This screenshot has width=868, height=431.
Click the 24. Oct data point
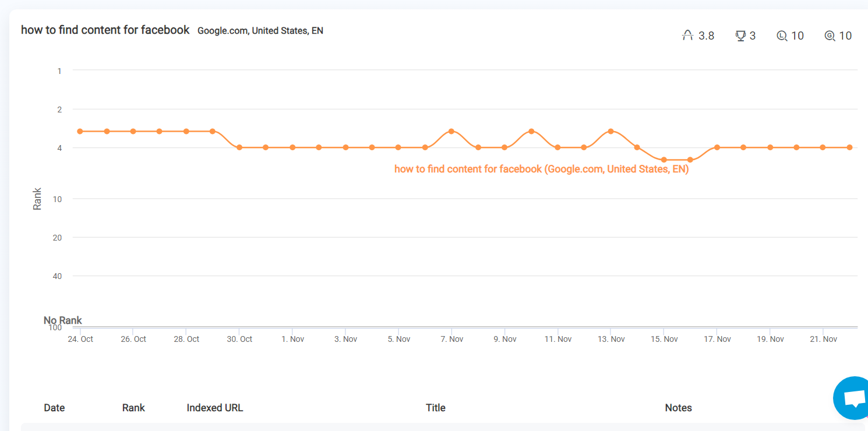80,132
